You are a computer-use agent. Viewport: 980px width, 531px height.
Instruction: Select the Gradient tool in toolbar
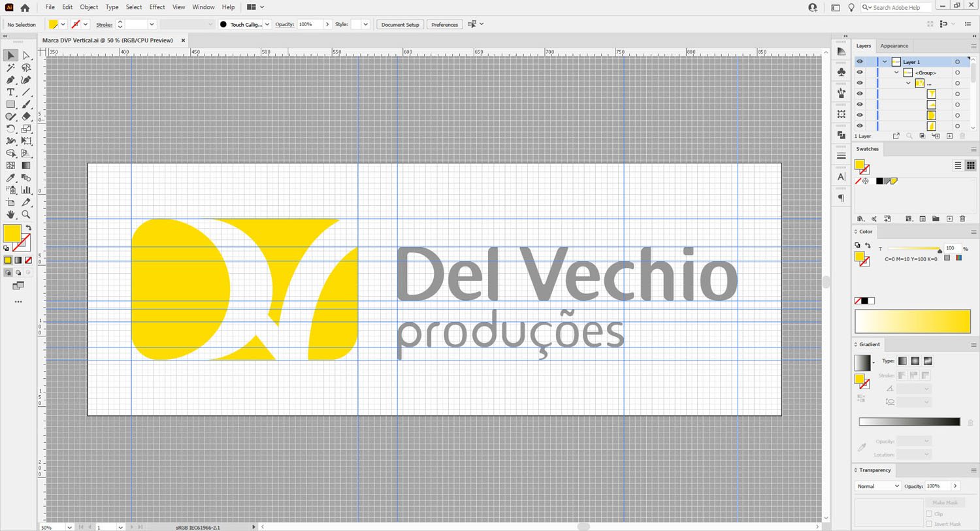(26, 165)
